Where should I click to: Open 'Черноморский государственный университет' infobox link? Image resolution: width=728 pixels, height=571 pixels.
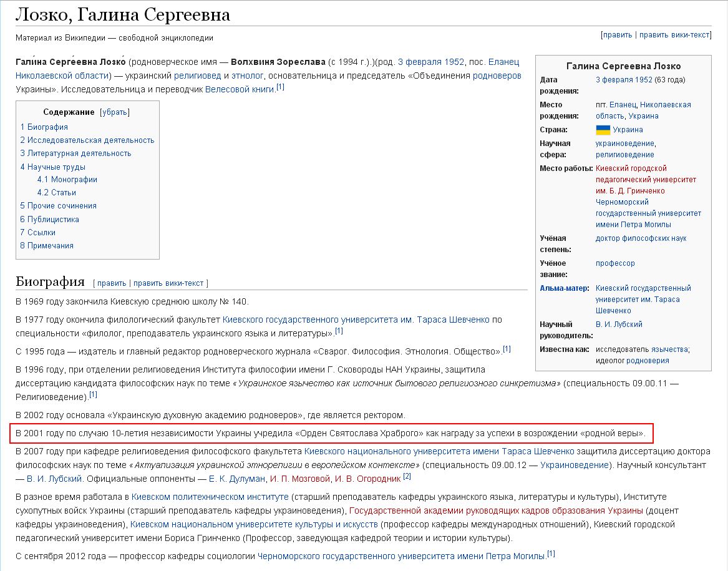pos(649,213)
